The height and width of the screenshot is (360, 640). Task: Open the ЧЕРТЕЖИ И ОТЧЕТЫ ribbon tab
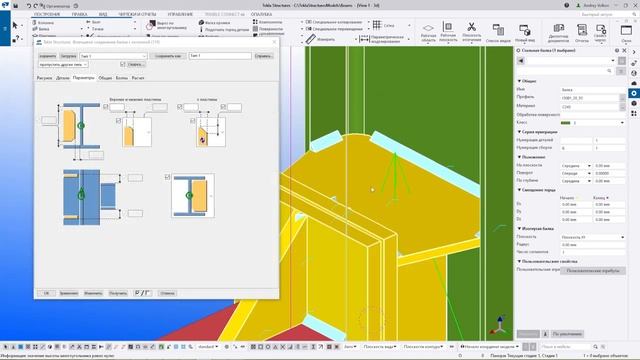[x=137, y=14]
